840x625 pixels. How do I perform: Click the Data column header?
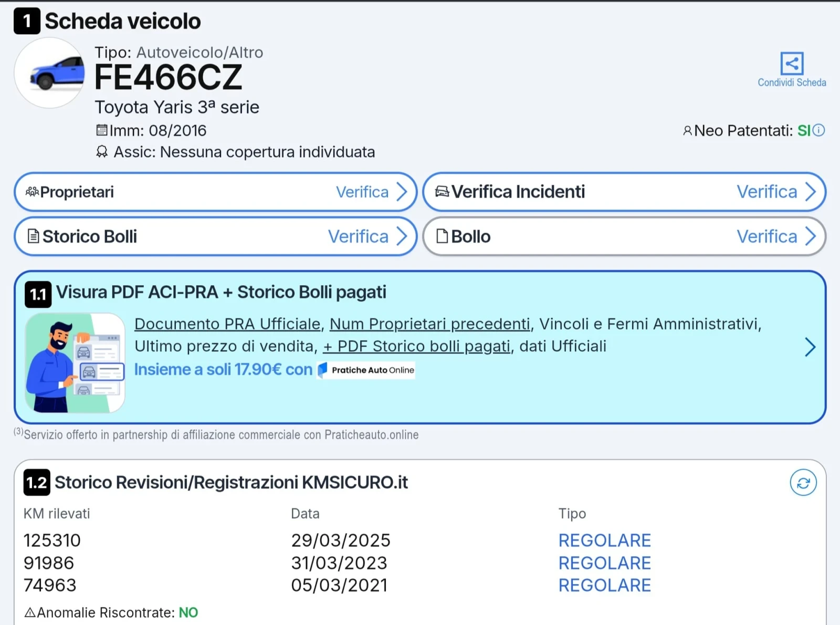pyautogui.click(x=305, y=514)
